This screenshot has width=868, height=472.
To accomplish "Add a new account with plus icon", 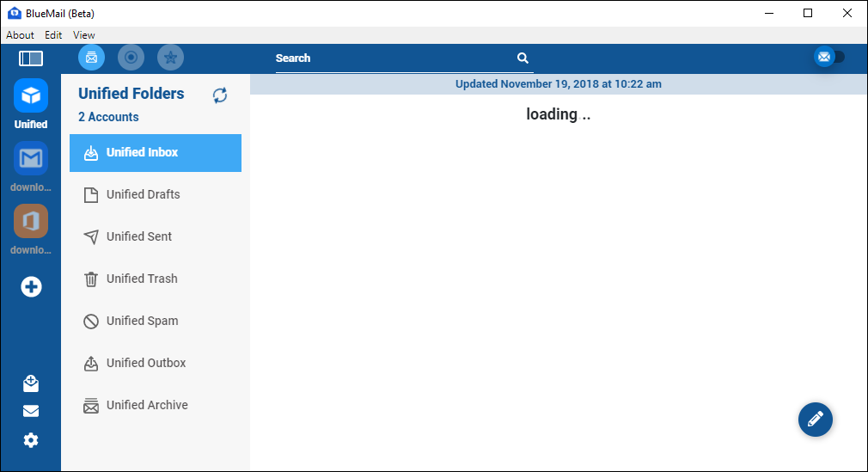I will [31, 287].
